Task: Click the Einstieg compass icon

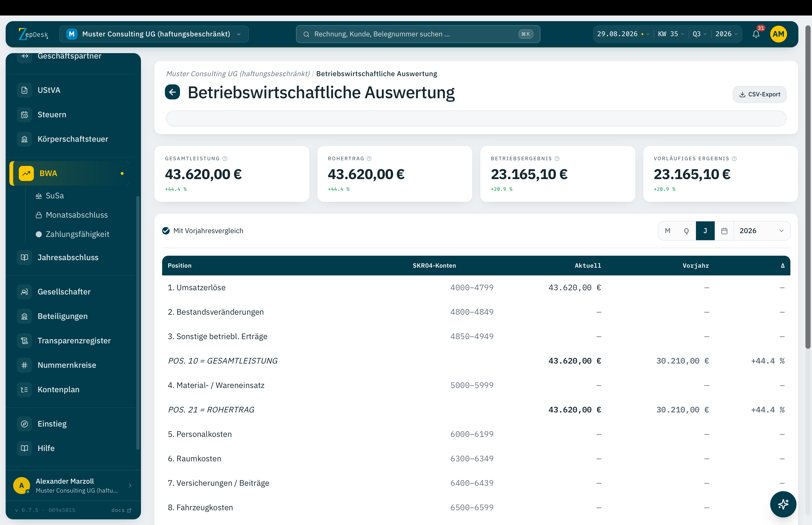Action: [24, 424]
